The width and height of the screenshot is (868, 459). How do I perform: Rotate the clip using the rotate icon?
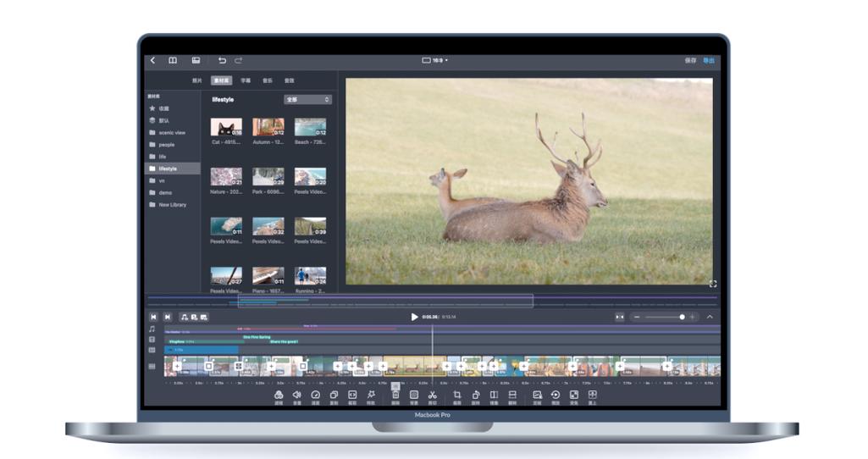476,395
